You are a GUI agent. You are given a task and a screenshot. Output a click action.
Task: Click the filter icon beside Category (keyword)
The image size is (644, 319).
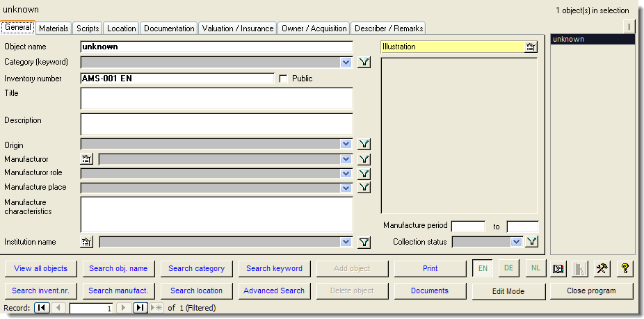click(364, 63)
